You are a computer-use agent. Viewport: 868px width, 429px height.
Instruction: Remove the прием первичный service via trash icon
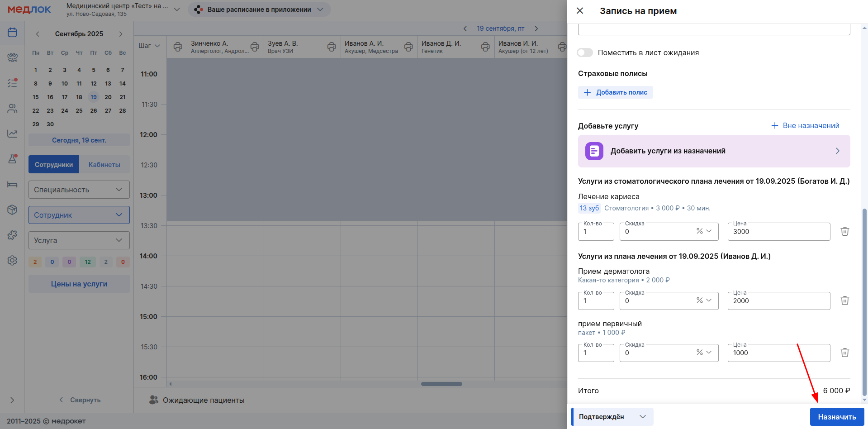(x=844, y=353)
